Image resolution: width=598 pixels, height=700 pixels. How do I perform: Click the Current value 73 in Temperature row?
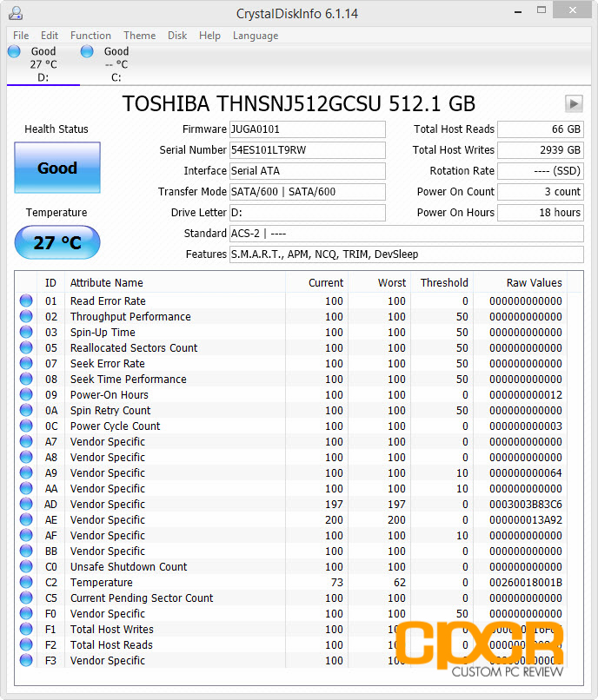(x=337, y=582)
